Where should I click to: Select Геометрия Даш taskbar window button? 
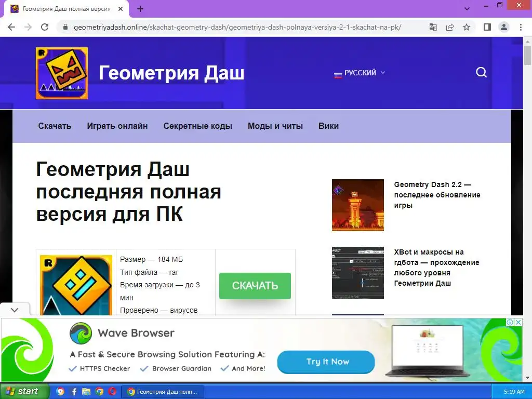(163, 392)
